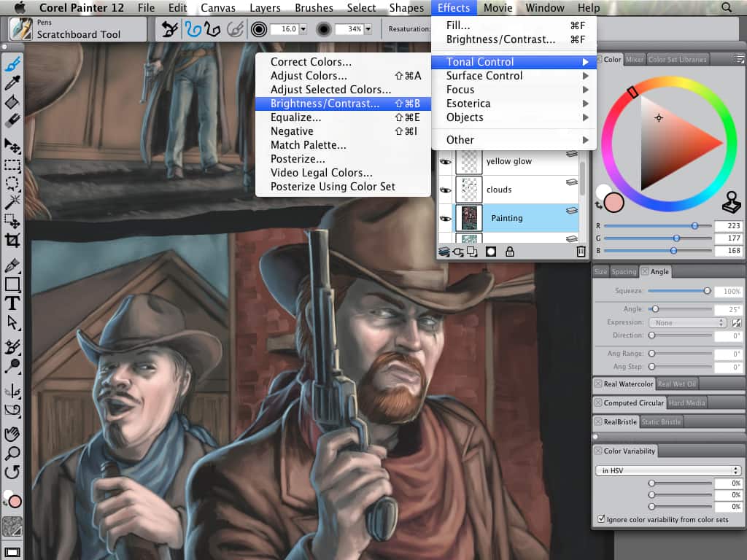Toggle the layer lock icon

click(x=510, y=252)
